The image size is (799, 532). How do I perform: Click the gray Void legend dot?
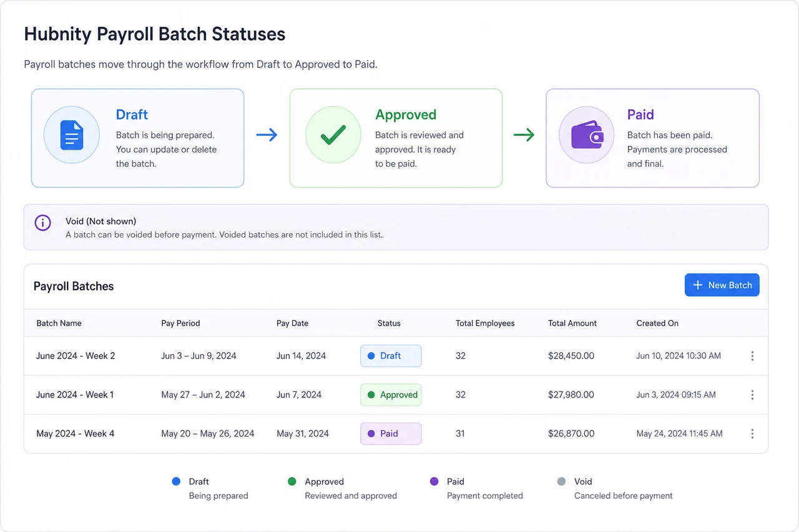[561, 481]
